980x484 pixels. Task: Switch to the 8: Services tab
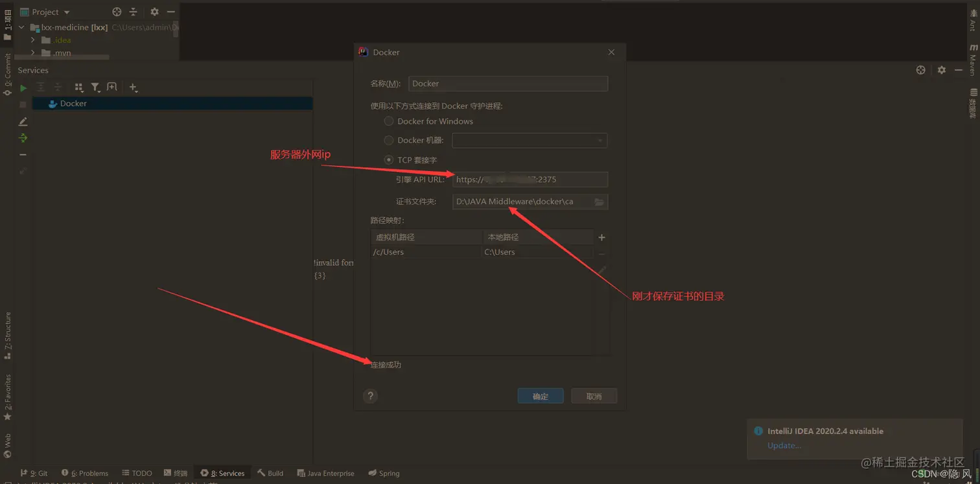pos(222,473)
